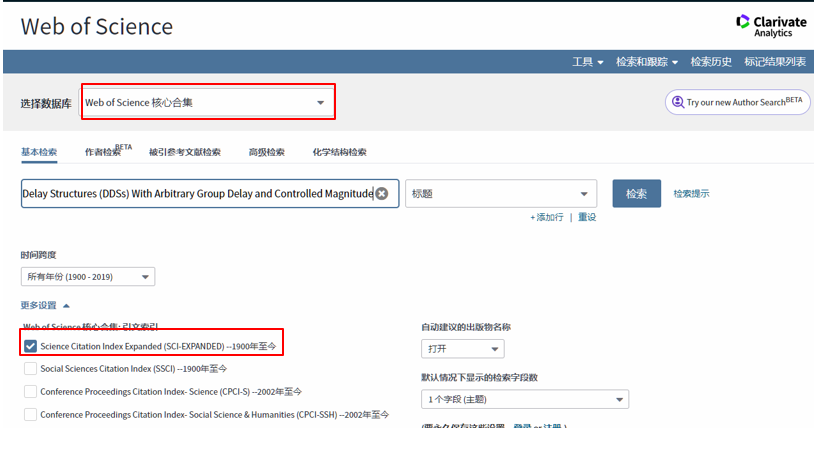
Task: Open the 检索和跟踪 menu
Action: click(646, 62)
